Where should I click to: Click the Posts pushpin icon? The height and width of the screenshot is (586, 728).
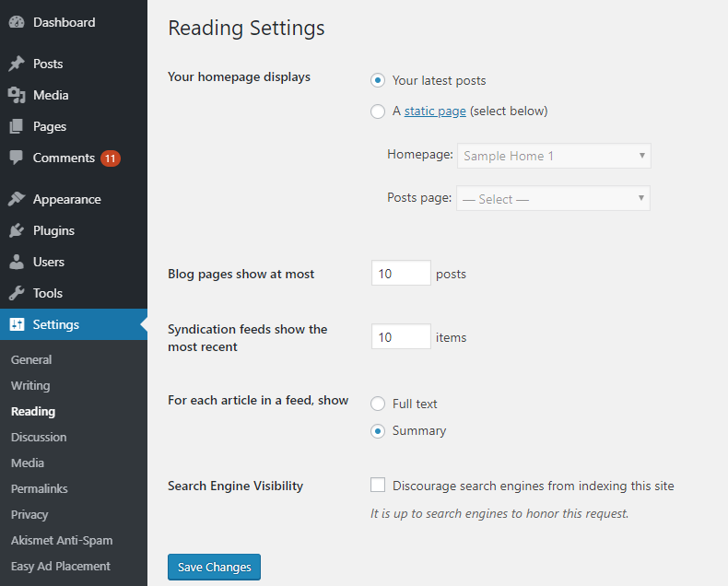[x=17, y=64]
